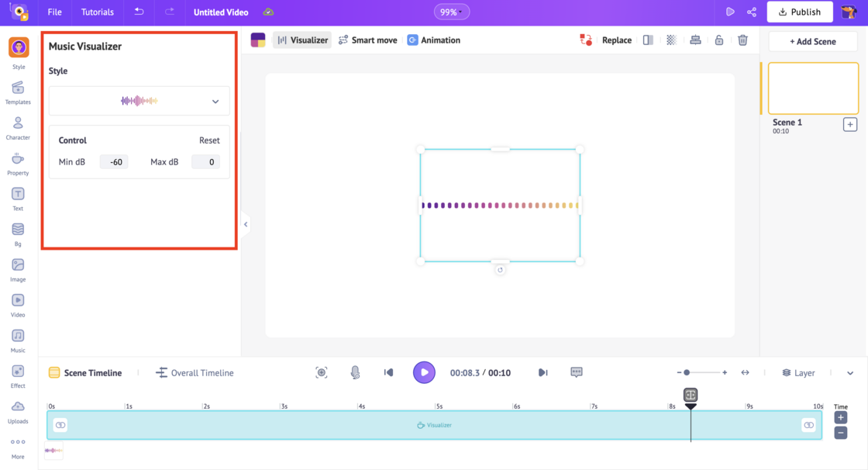The image size is (868, 470).
Task: Collapse the timeline with the bottom-right chevron
Action: click(849, 372)
